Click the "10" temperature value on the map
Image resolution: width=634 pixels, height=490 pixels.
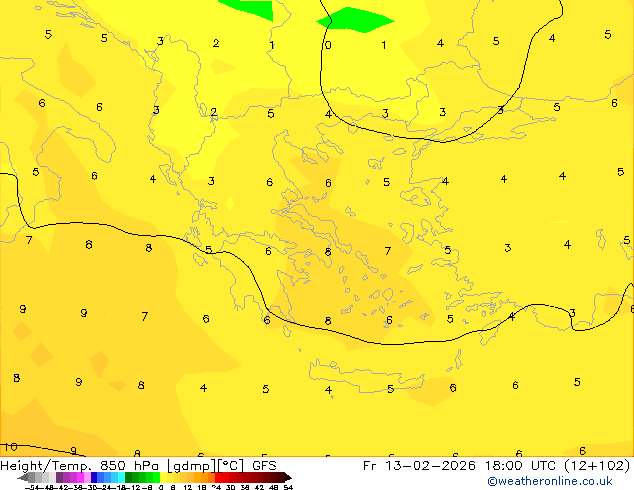coord(11,447)
